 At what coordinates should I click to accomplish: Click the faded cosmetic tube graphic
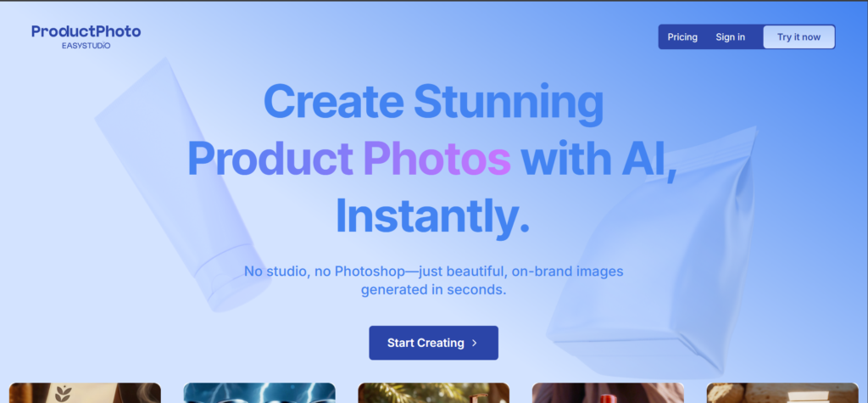pos(183,185)
